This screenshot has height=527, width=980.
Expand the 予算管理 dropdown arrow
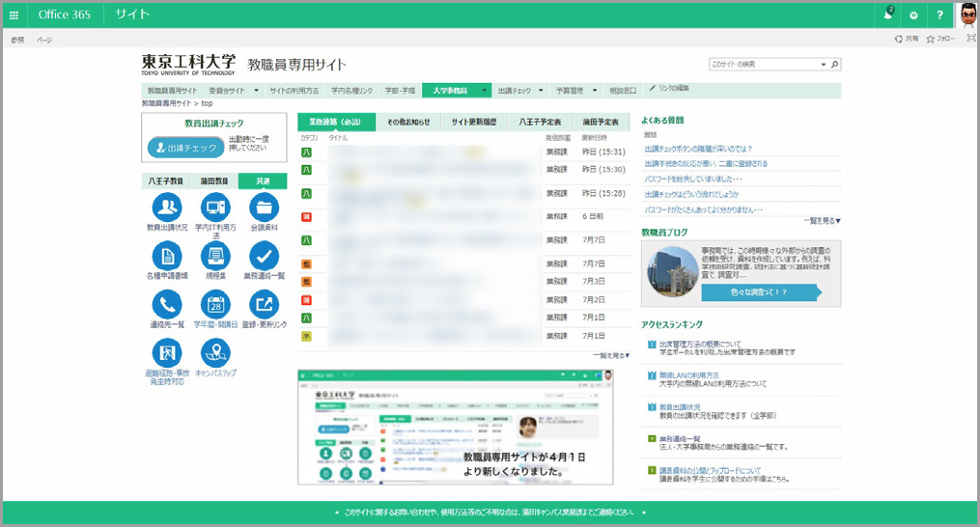(x=595, y=91)
